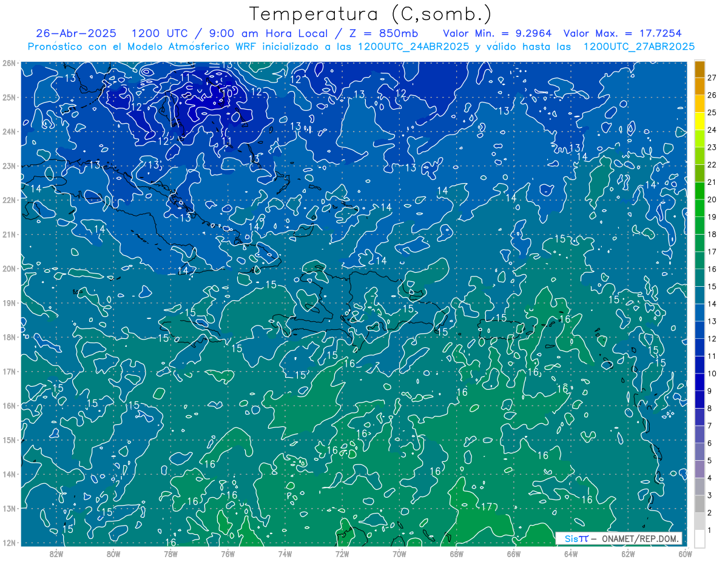728x562 pixels.
Task: Click the colorbar label "8"
Action: point(710,409)
